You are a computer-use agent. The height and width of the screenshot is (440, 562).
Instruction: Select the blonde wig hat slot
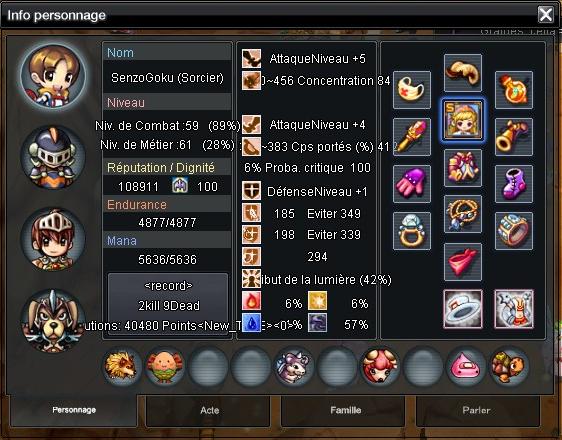(x=463, y=73)
